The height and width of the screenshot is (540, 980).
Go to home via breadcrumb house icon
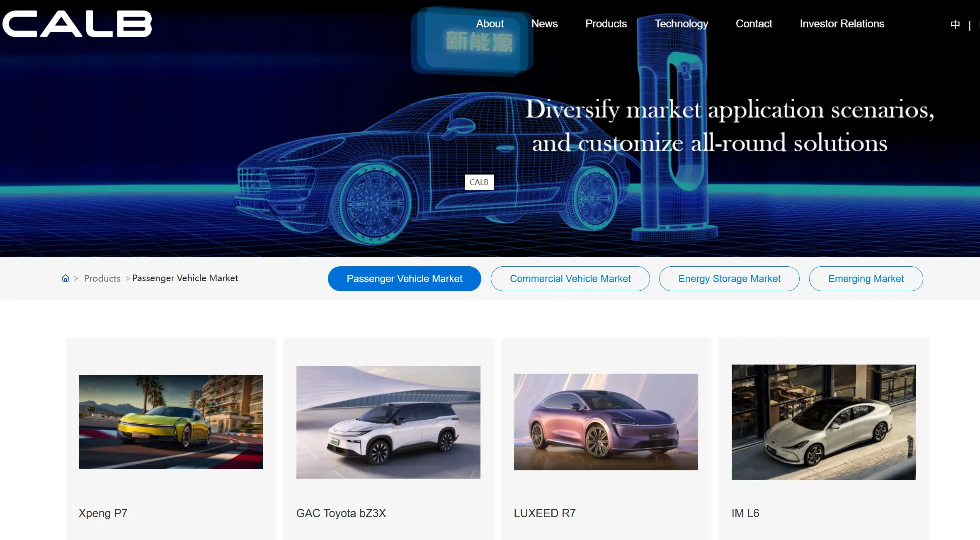click(65, 278)
